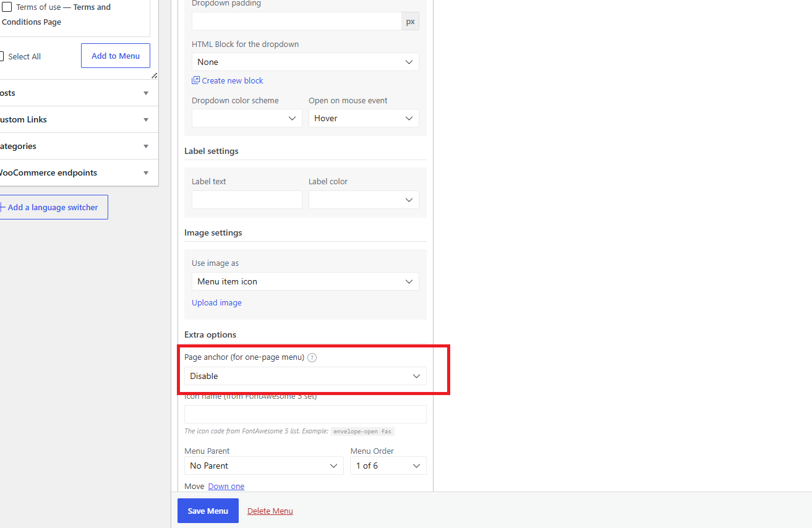Open the Label color dropdown
The height and width of the screenshot is (528, 812).
pos(364,200)
